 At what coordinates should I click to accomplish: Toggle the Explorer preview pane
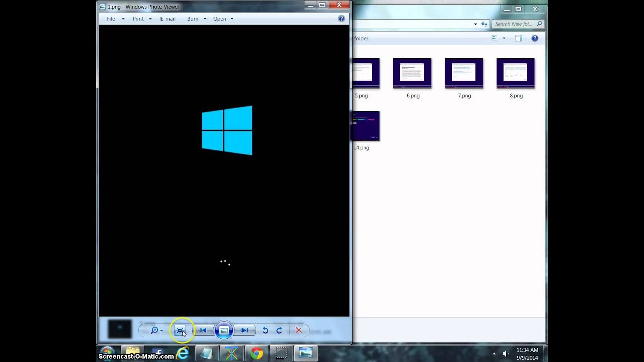518,38
